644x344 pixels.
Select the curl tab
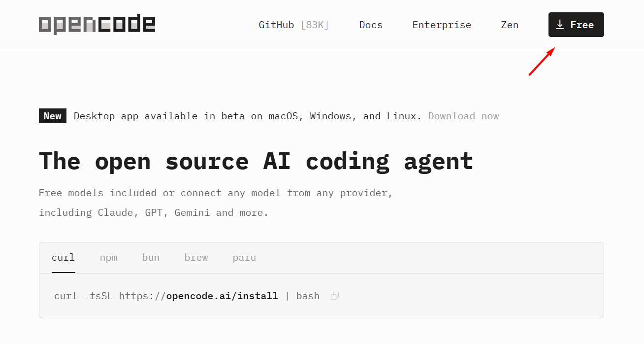tap(63, 257)
